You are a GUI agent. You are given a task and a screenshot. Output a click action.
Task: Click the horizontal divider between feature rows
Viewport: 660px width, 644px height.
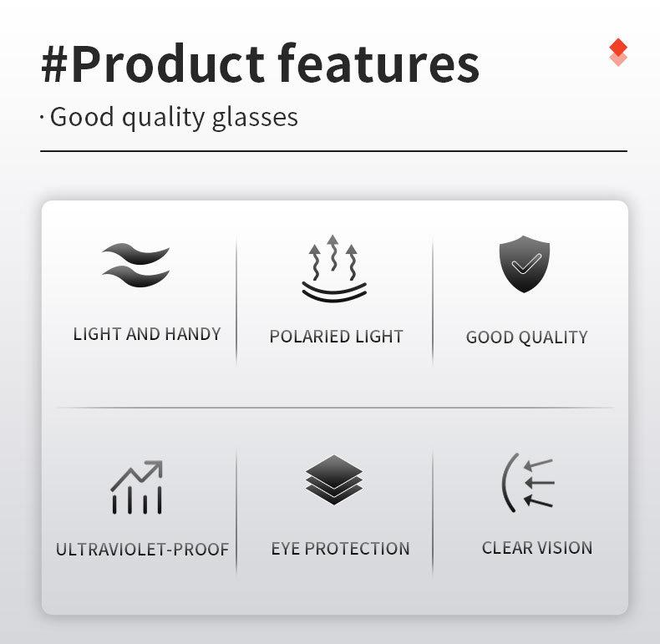[x=334, y=408]
